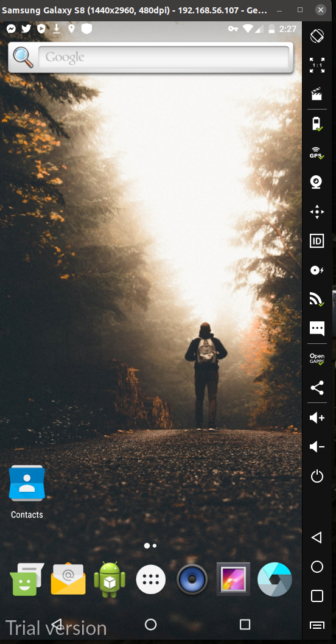336x644 pixels.
Task: Rotate the emulator screen
Action: 317,36
